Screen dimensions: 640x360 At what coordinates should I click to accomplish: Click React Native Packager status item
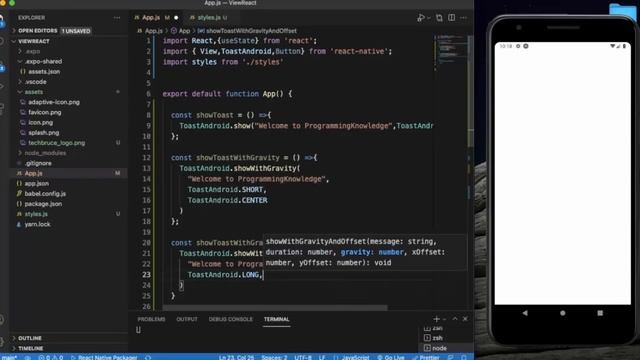104,357
